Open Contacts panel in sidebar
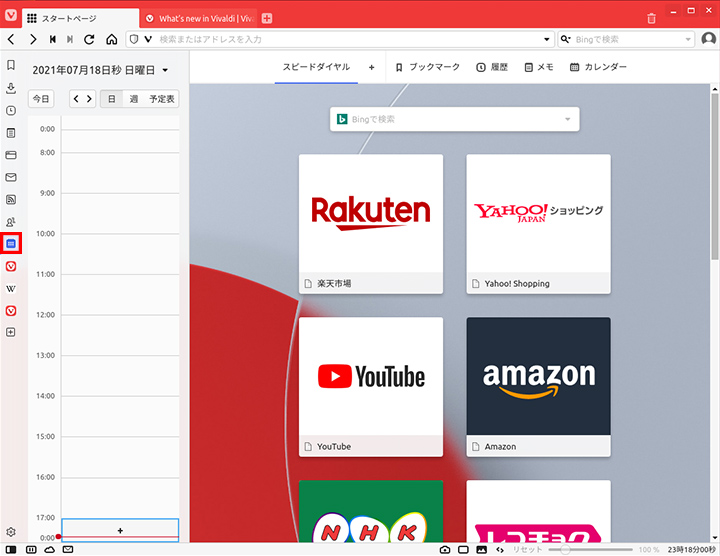The image size is (720, 556). [11, 222]
